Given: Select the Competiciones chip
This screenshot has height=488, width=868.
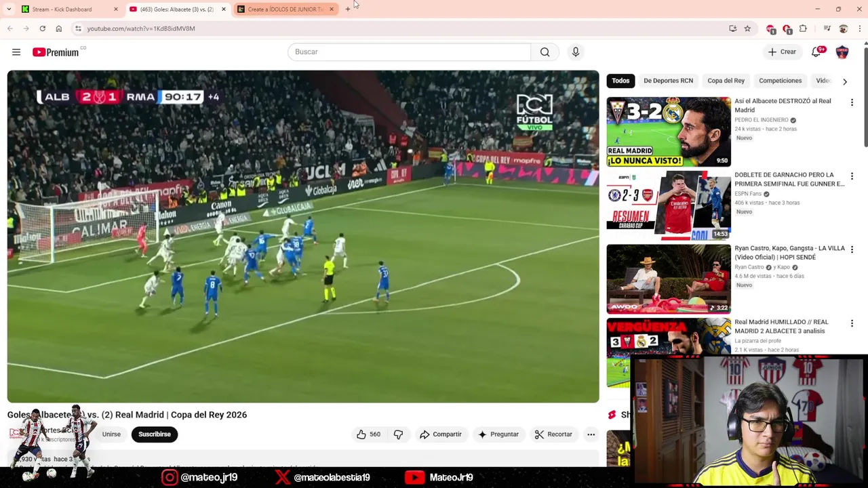Looking at the screenshot, I should (780, 81).
